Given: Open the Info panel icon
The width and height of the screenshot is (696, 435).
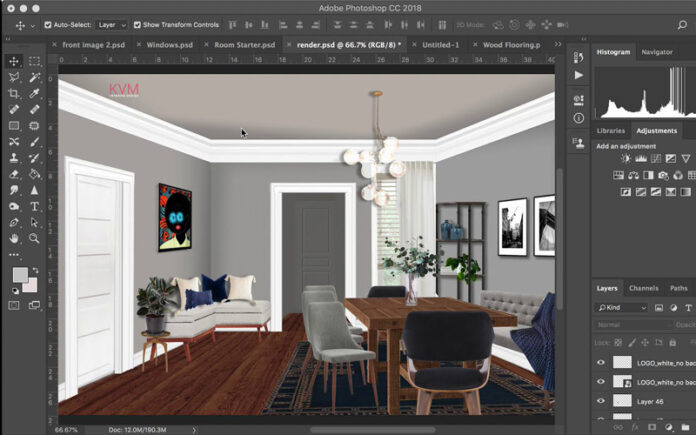Looking at the screenshot, I should pyautogui.click(x=578, y=118).
